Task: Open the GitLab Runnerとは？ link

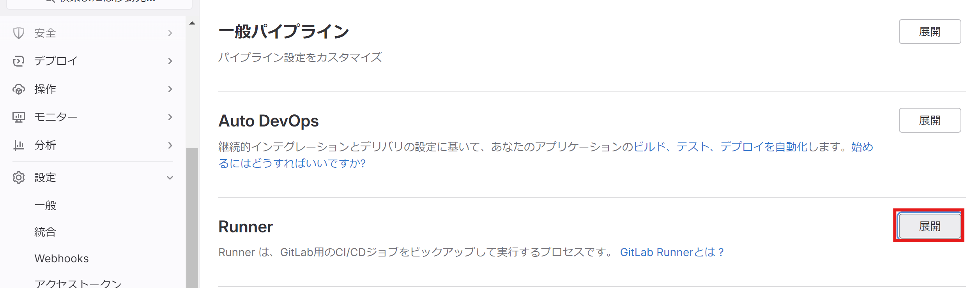Action: (672, 252)
